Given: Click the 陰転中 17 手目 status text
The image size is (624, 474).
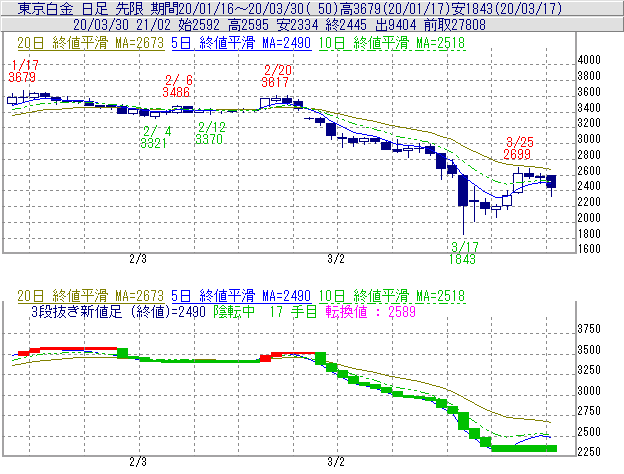Looking at the screenshot, I should coord(265,311).
